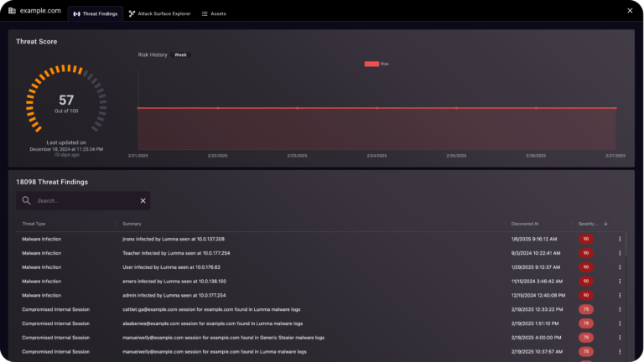Click the Severity descending sort arrow
Image resolution: width=644 pixels, height=362 pixels.
pyautogui.click(x=605, y=224)
